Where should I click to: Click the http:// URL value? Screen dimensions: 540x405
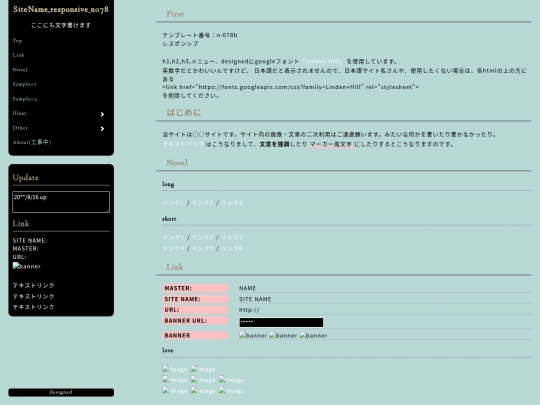coord(249,310)
